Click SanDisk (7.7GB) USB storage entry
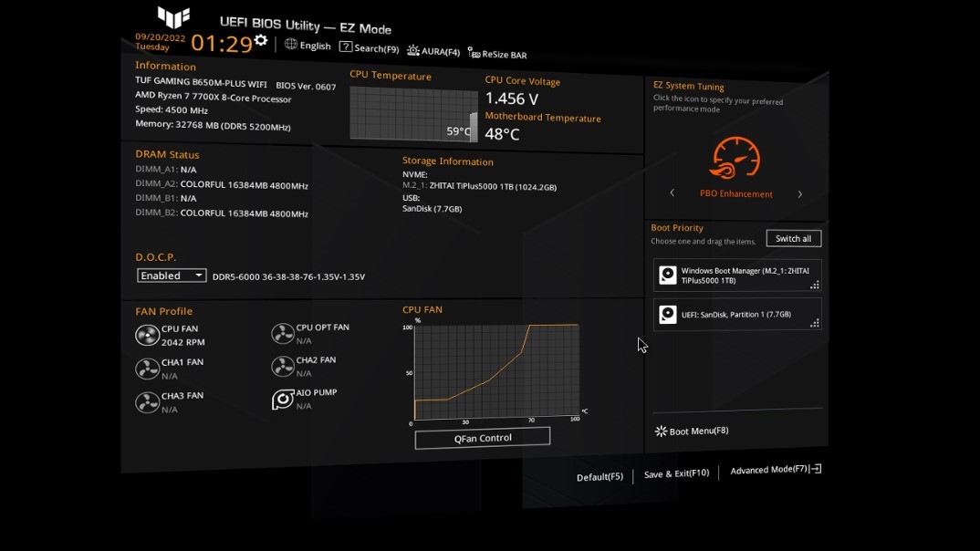The width and height of the screenshot is (980, 551). tap(432, 209)
